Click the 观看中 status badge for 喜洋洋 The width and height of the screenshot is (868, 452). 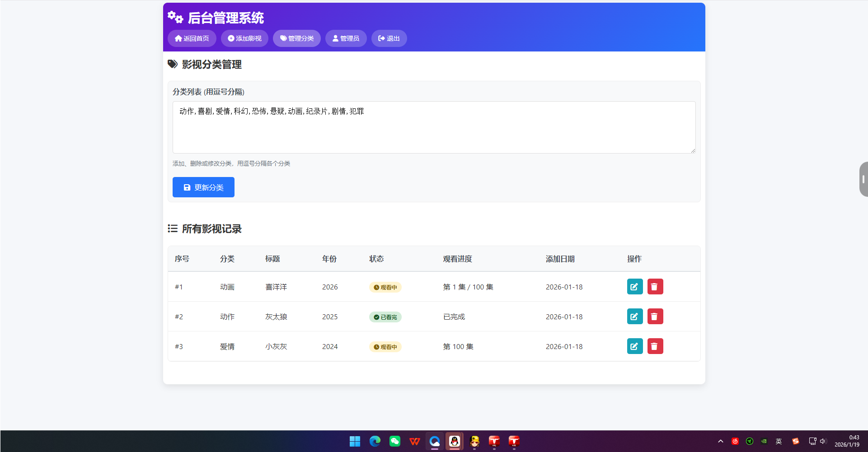pos(385,287)
